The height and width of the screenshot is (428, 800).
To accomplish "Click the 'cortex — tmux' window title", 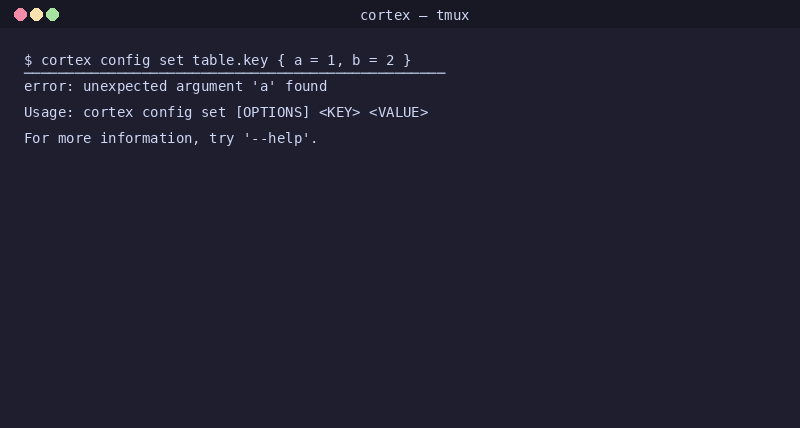I will click(x=414, y=15).
